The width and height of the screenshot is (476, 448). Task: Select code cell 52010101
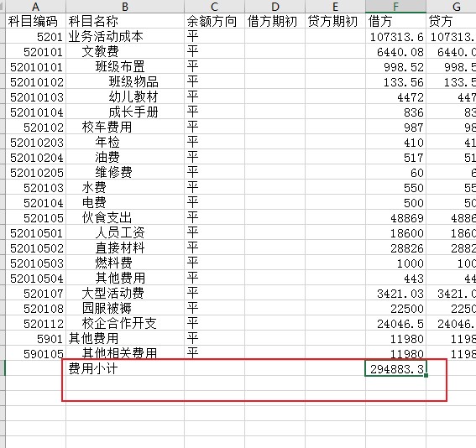click(35, 66)
